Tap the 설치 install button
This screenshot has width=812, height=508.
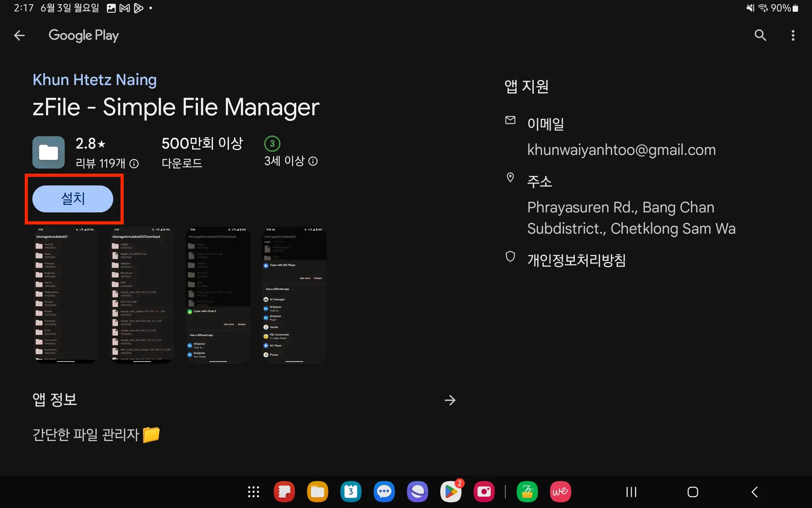pyautogui.click(x=73, y=198)
